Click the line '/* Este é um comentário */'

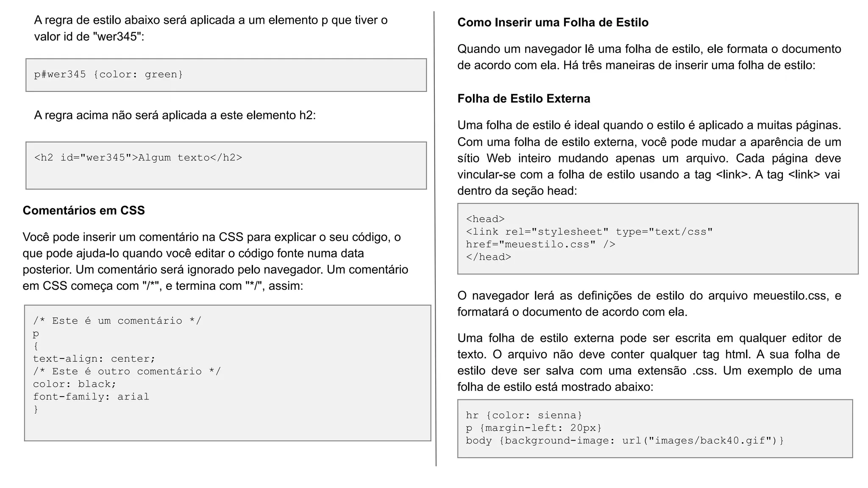click(117, 321)
